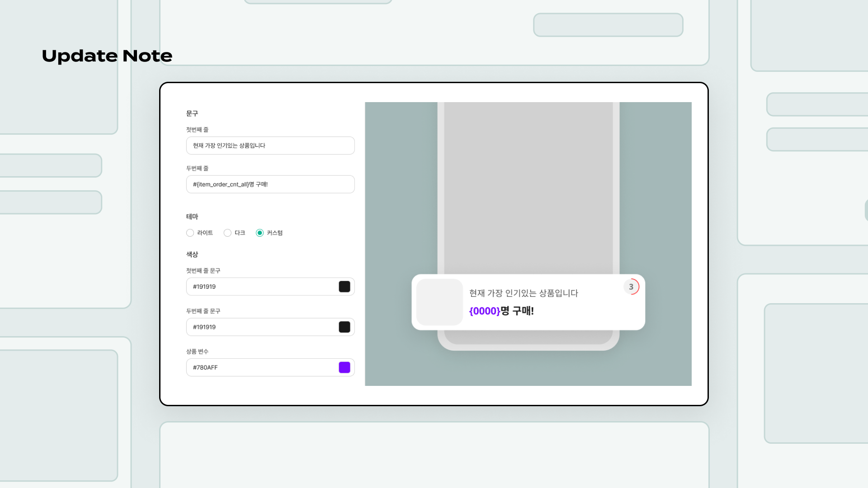
Task: Click the 문구 section heading
Action: tap(192, 113)
